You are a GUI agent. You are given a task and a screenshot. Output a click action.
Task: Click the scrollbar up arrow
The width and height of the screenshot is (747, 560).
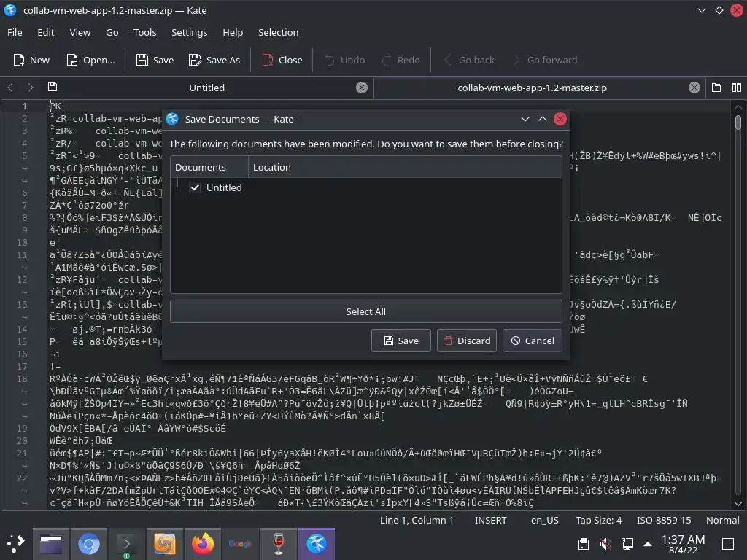tap(738, 107)
